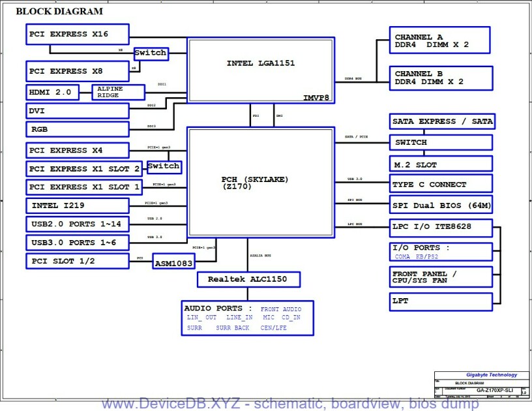Select USB2.0 PORTS 1~14 block
Viewport: 532px width, 411px height.
pos(78,224)
